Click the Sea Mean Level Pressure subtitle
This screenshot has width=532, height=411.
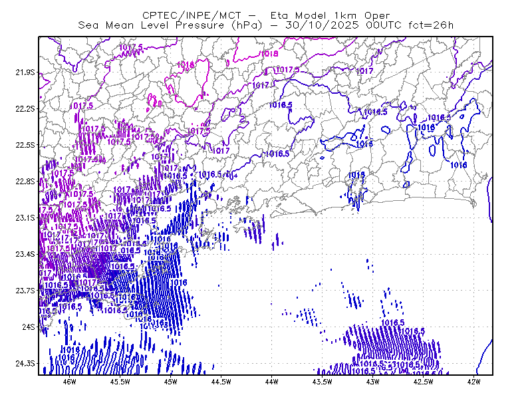pos(265,25)
